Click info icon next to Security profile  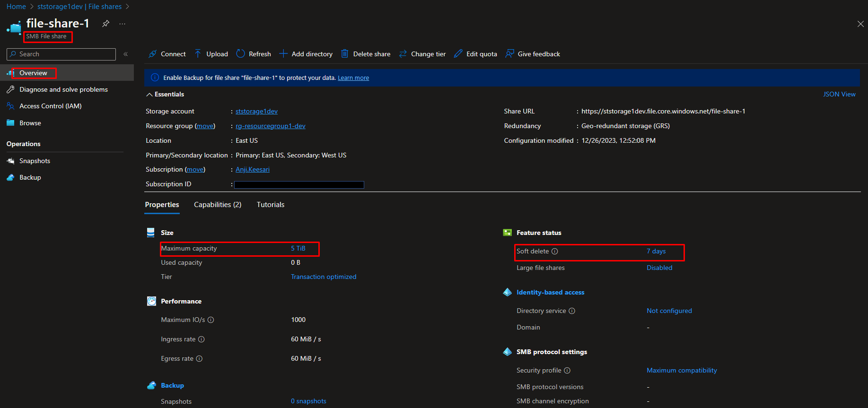(567, 371)
